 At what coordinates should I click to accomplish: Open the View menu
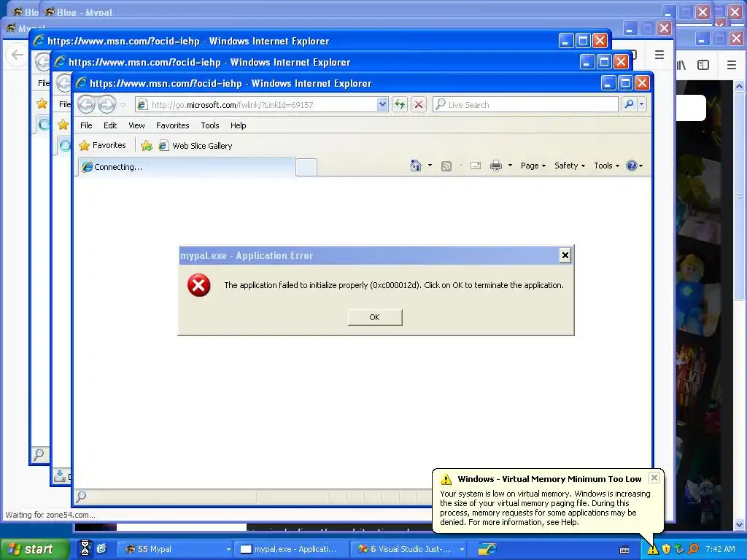click(x=136, y=125)
